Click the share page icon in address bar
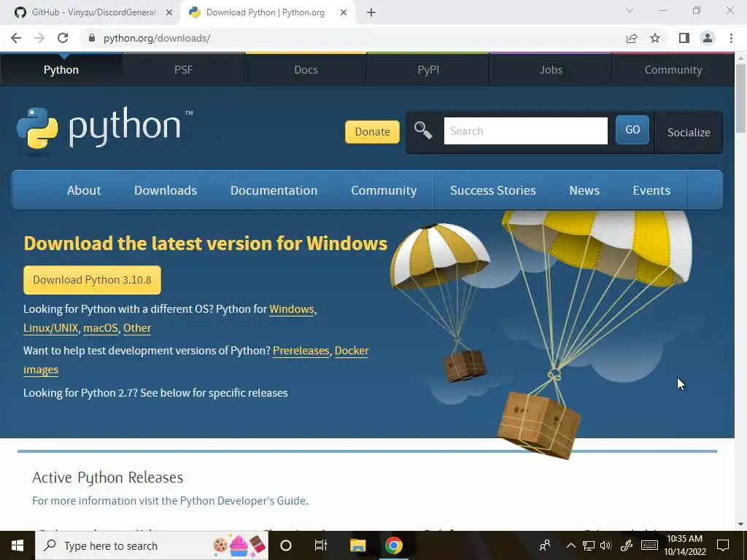This screenshot has height=560, width=747. click(x=632, y=38)
